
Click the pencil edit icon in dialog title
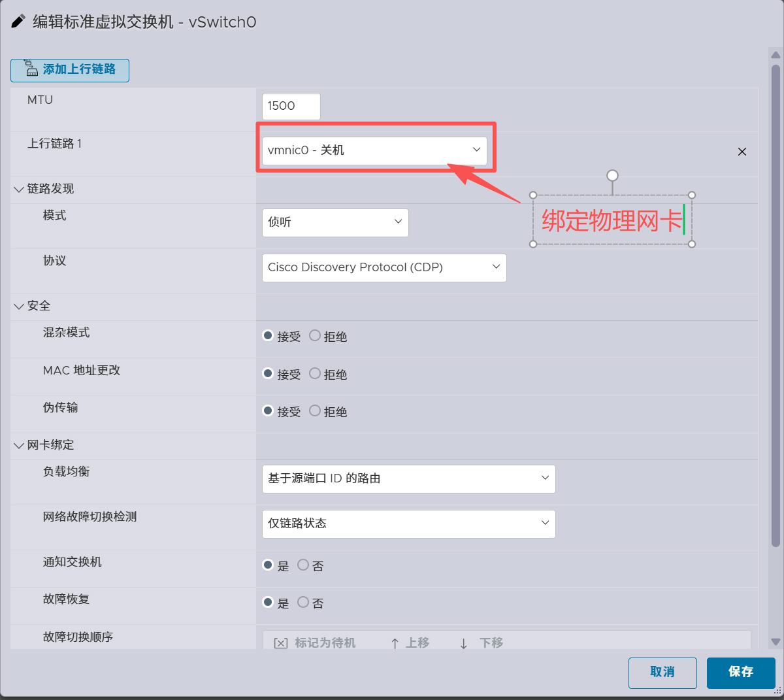point(19,22)
